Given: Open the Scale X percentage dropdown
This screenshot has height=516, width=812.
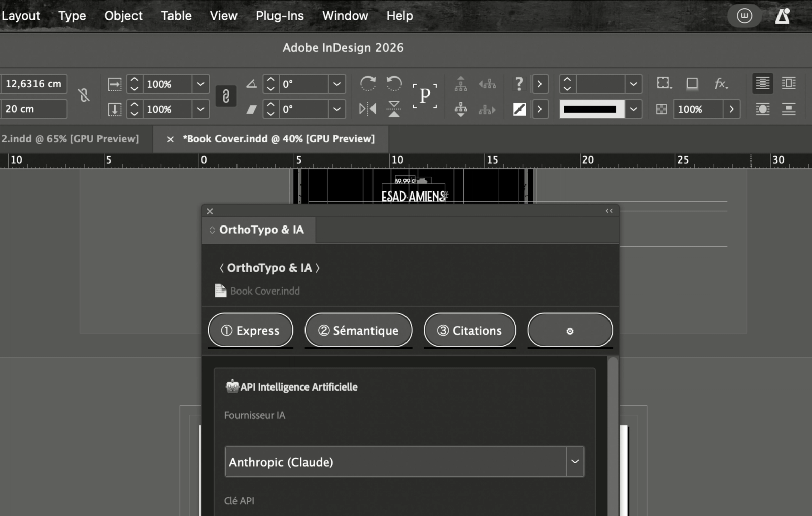Looking at the screenshot, I should [200, 84].
